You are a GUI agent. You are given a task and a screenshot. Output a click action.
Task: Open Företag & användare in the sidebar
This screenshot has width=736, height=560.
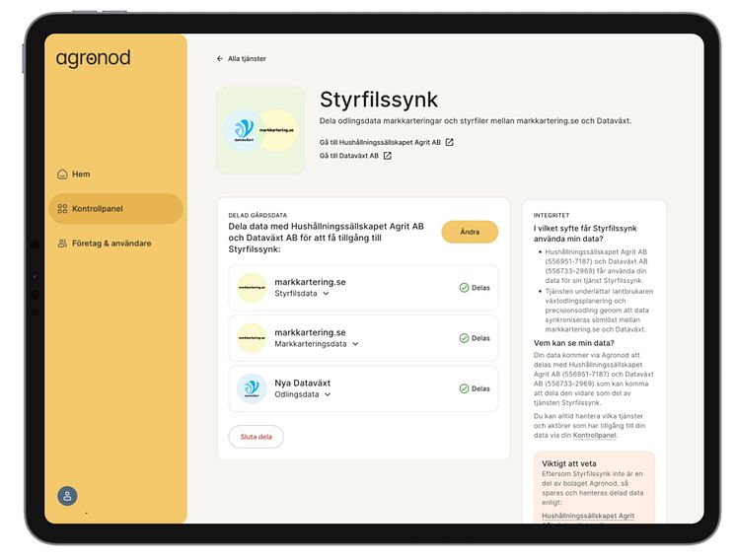tap(110, 244)
